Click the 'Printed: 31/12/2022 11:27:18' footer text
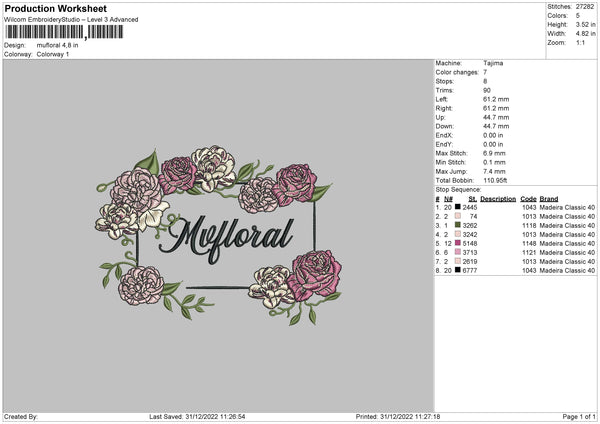600x424 pixels. click(398, 416)
